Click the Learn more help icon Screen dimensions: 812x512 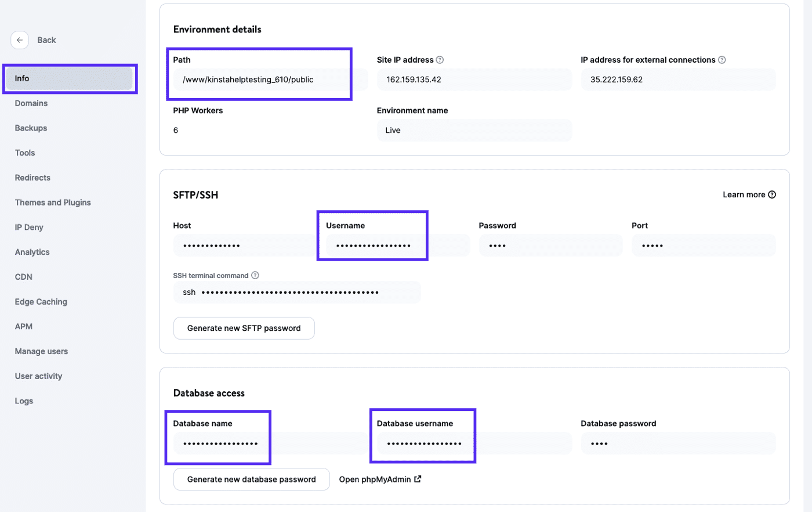click(x=771, y=194)
